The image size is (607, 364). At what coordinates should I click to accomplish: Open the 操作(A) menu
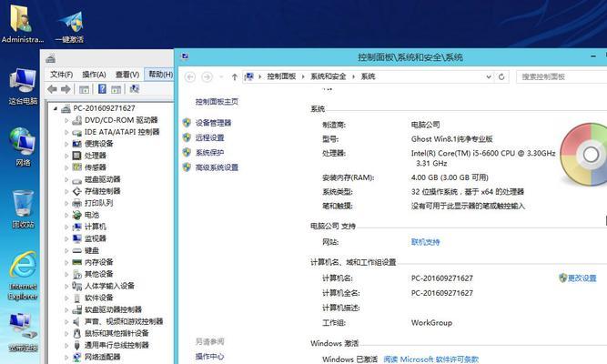coord(94,75)
